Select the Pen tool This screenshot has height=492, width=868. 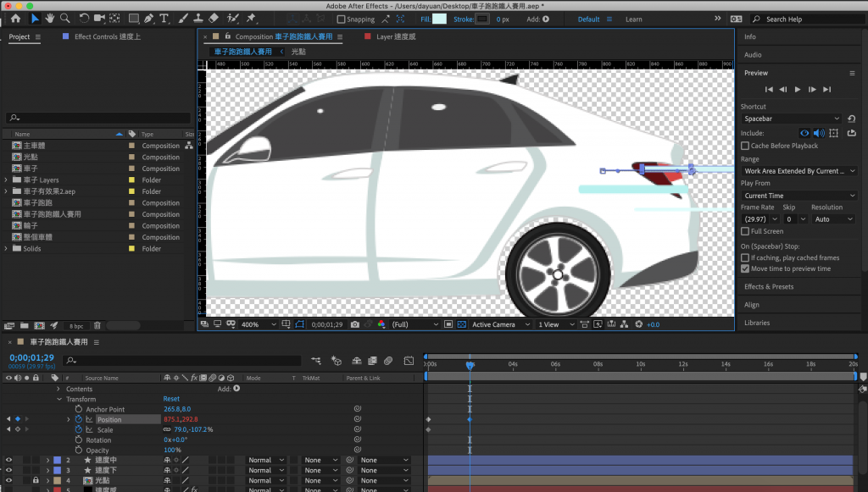(x=148, y=19)
